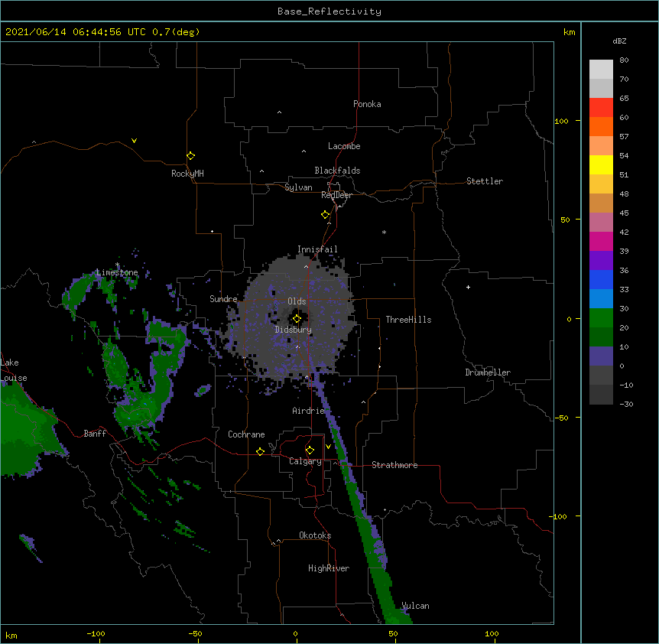
Task: Click the Sylvan label
Action: 298,187
